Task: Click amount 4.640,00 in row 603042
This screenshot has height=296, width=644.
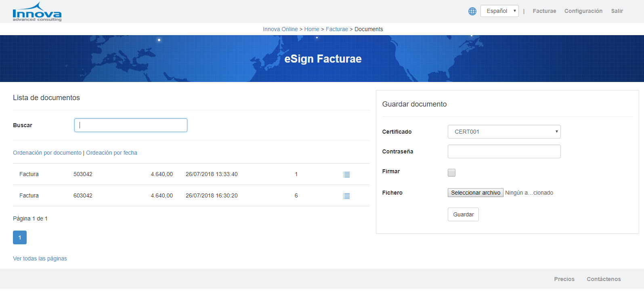Action: pyautogui.click(x=162, y=195)
